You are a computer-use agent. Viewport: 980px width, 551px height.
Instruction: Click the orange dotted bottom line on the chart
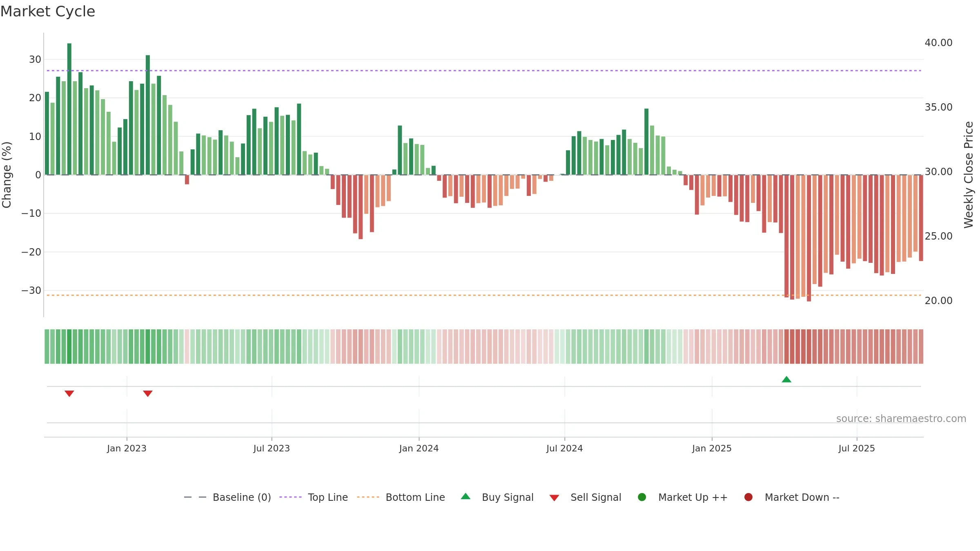coord(484,295)
